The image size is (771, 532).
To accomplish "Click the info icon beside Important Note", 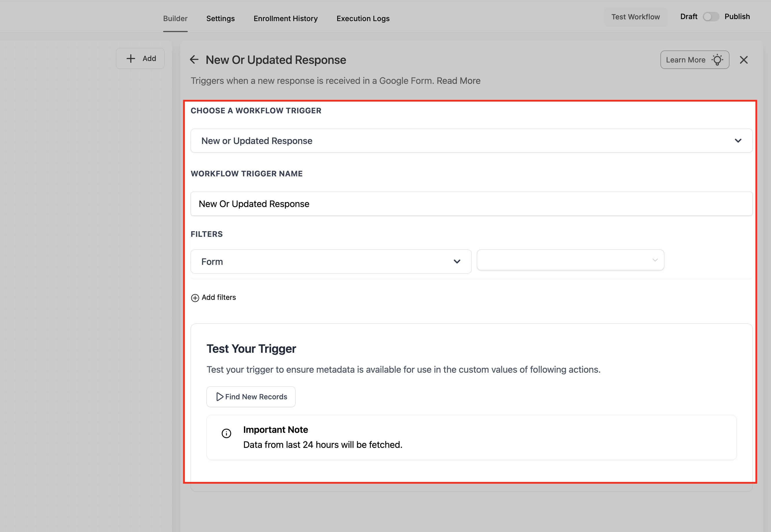I will point(226,433).
